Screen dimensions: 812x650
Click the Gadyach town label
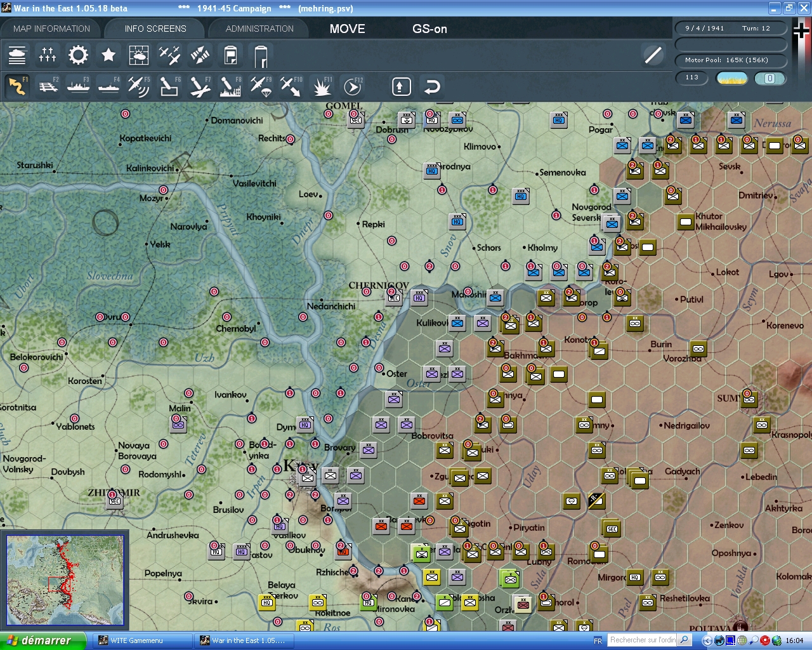click(683, 471)
